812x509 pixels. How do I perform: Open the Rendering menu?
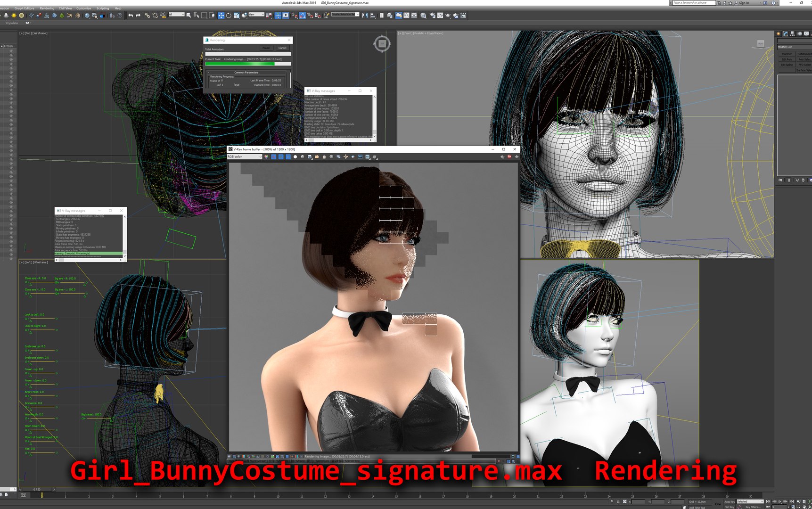[x=47, y=8]
